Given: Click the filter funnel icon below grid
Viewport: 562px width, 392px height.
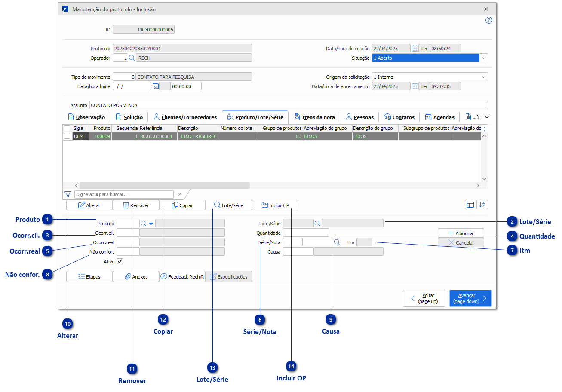Looking at the screenshot, I should (x=68, y=194).
